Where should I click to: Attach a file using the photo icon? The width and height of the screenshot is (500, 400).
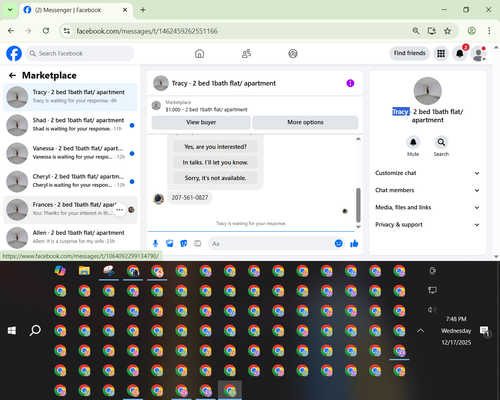(169, 243)
